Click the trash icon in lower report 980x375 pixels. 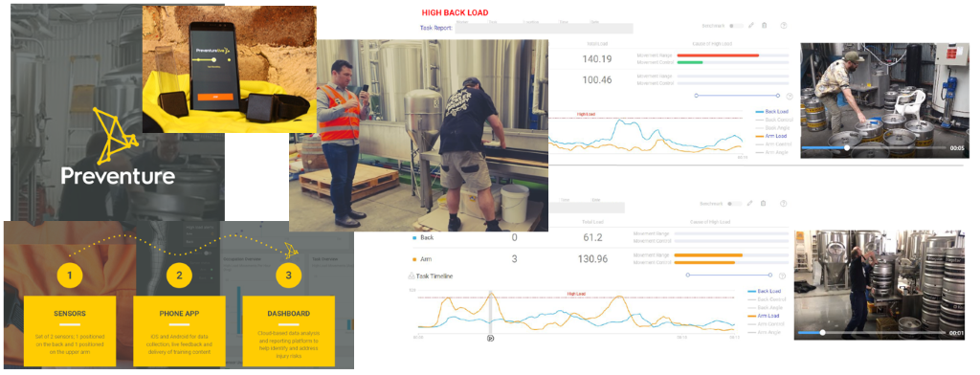pos(764,204)
